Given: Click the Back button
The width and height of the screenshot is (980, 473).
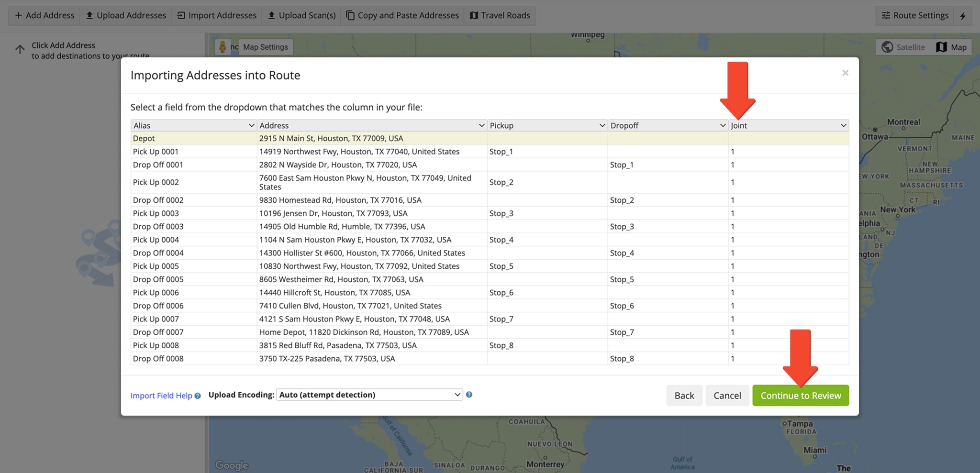Looking at the screenshot, I should coord(684,395).
